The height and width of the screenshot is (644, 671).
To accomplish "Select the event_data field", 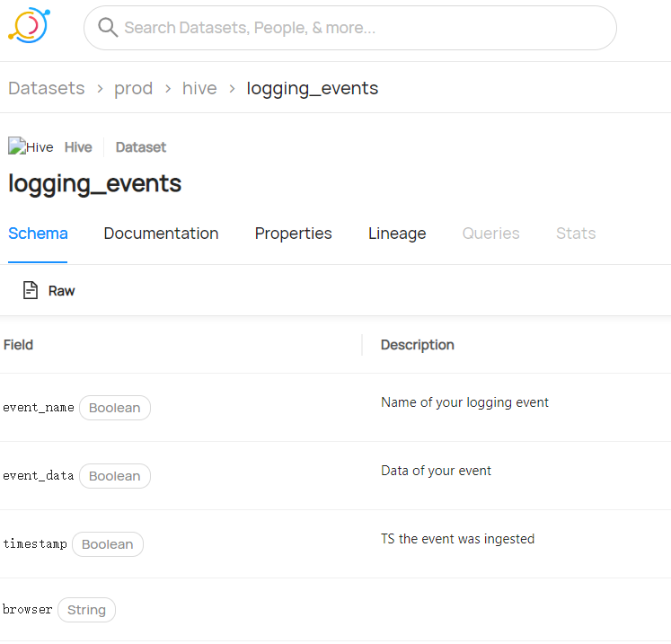I will tap(39, 476).
